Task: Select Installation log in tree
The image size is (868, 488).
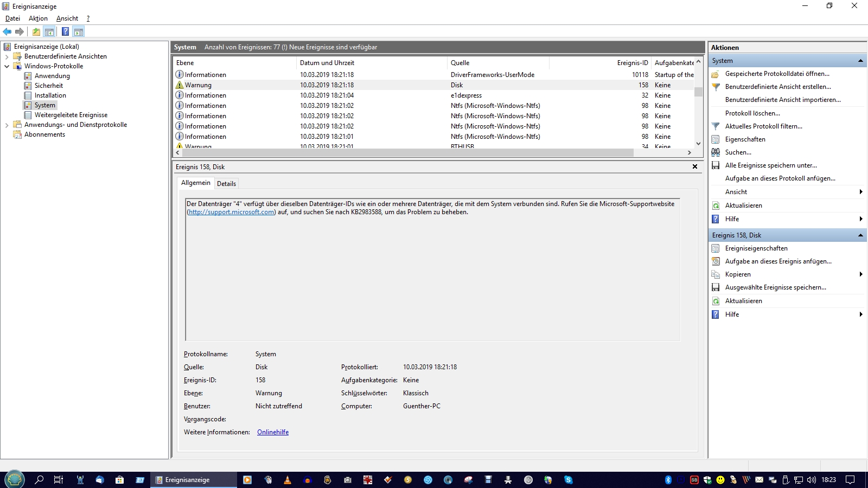Action: click(x=50, y=95)
